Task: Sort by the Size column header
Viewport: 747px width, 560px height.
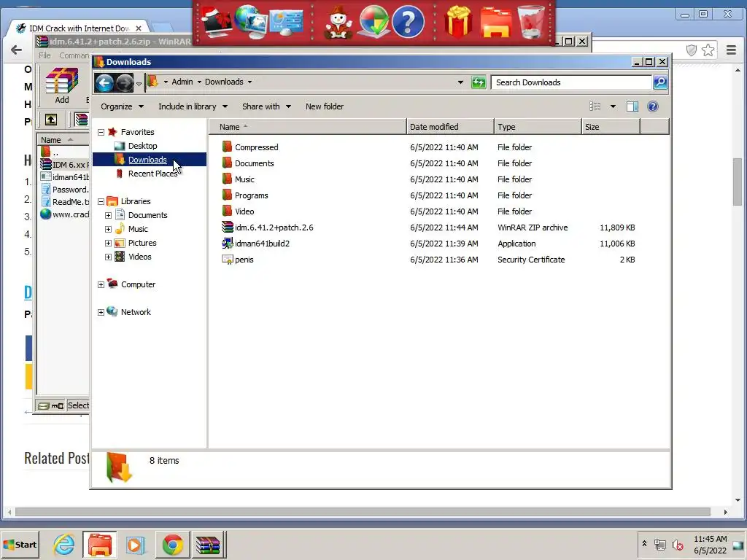Action: (x=611, y=127)
